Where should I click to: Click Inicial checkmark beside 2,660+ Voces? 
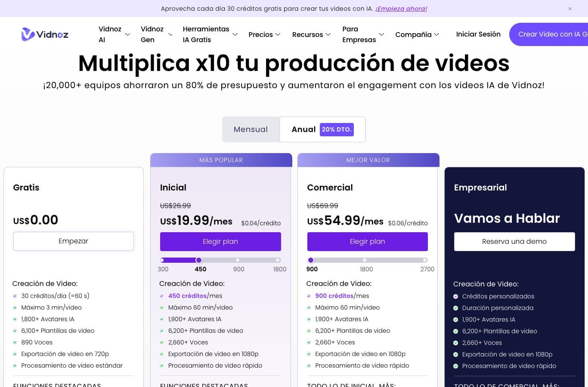(162, 342)
